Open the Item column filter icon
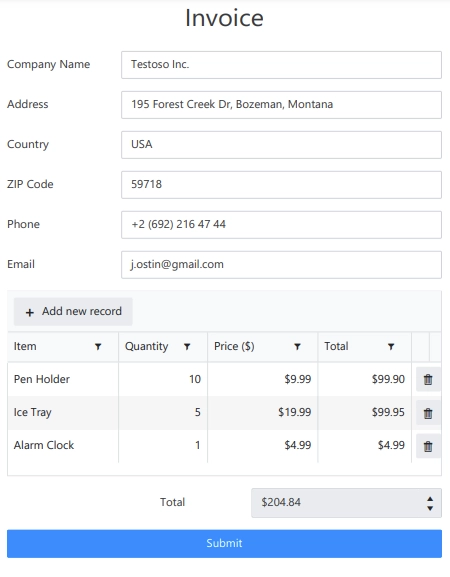The image size is (450, 577). click(x=98, y=347)
